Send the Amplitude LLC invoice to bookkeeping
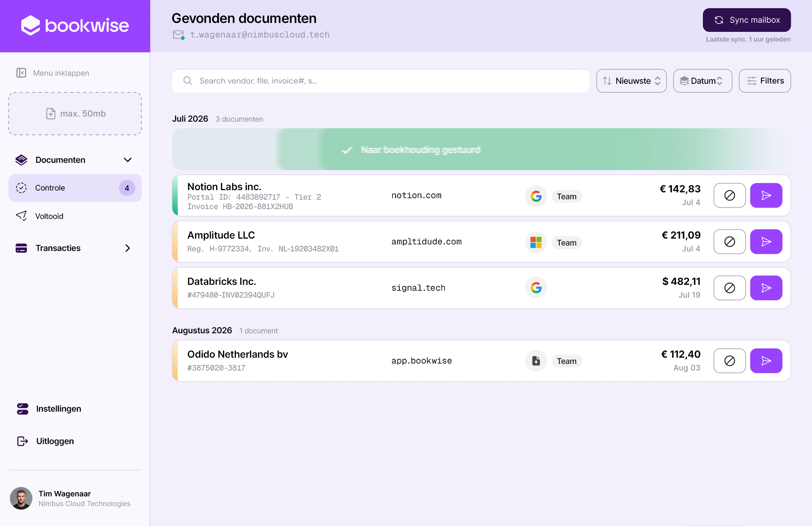The image size is (812, 526). (x=766, y=242)
